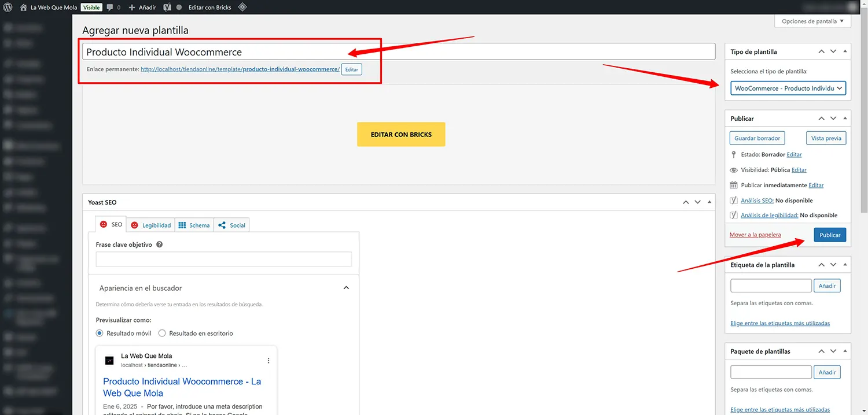
Task: Move the Paquete de plantillas panel up
Action: tap(822, 351)
